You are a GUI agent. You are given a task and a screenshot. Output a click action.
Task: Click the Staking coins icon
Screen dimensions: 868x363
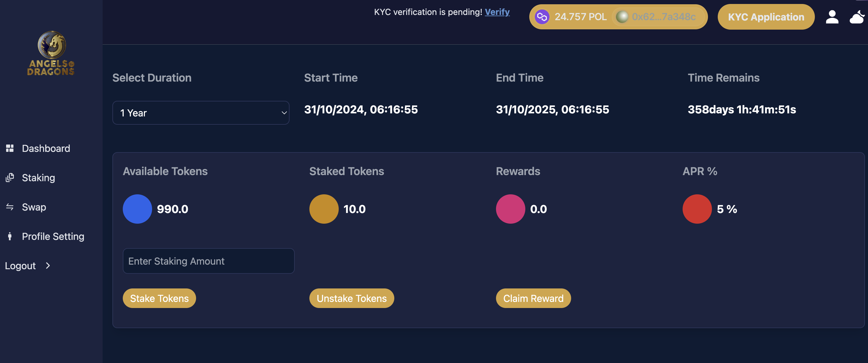10,178
